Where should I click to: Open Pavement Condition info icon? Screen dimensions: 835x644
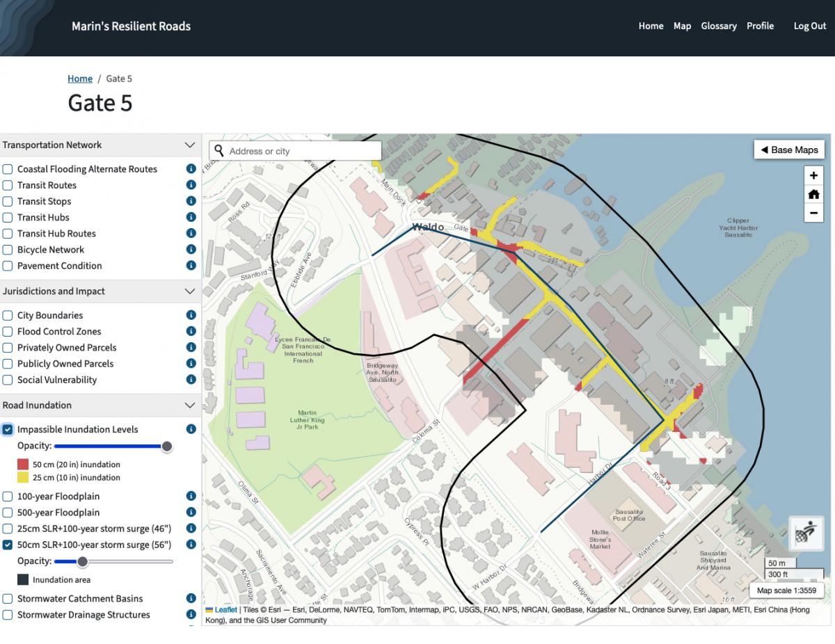tap(191, 266)
